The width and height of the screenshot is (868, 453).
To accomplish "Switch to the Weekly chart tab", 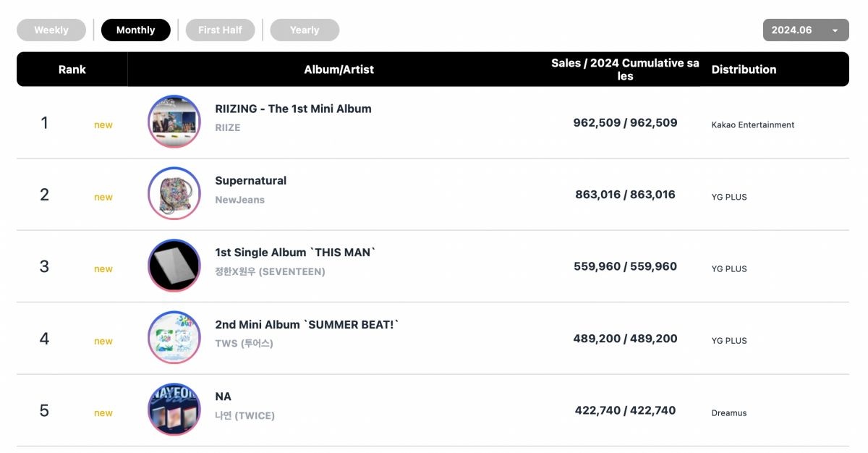I will (x=51, y=30).
